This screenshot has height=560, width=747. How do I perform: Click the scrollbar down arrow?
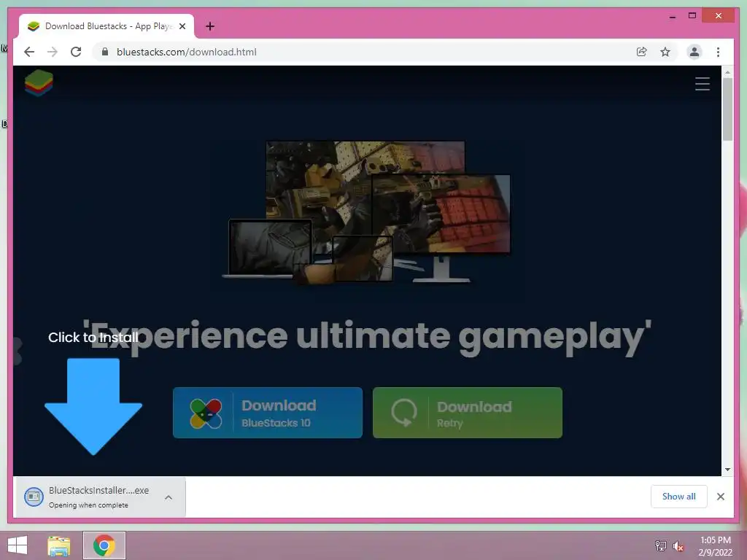pyautogui.click(x=727, y=470)
